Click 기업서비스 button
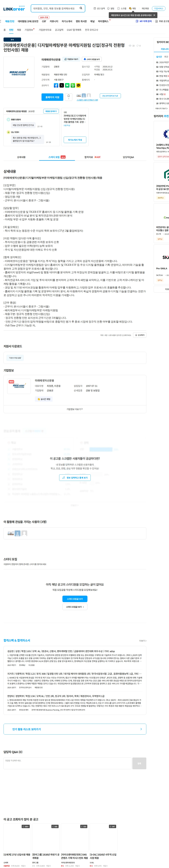The width and height of the screenshot is (169, 868). [x=159, y=8]
